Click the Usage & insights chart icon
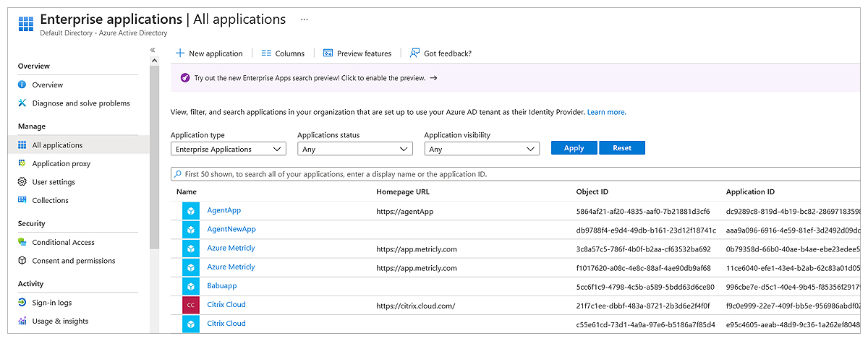 coord(22,321)
